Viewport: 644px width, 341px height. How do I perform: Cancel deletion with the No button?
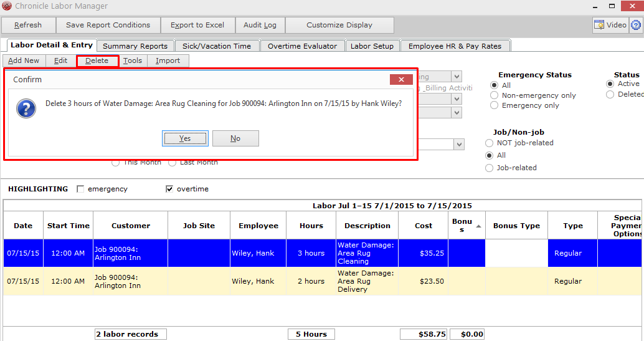pos(235,138)
